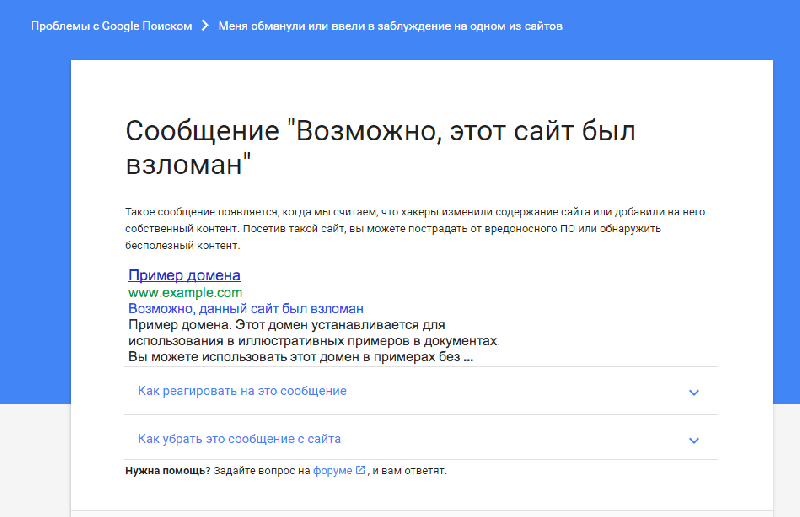Open «Проблемы с Google Поиском» breadcrumb
The width and height of the screenshot is (800, 517).
click(x=110, y=25)
